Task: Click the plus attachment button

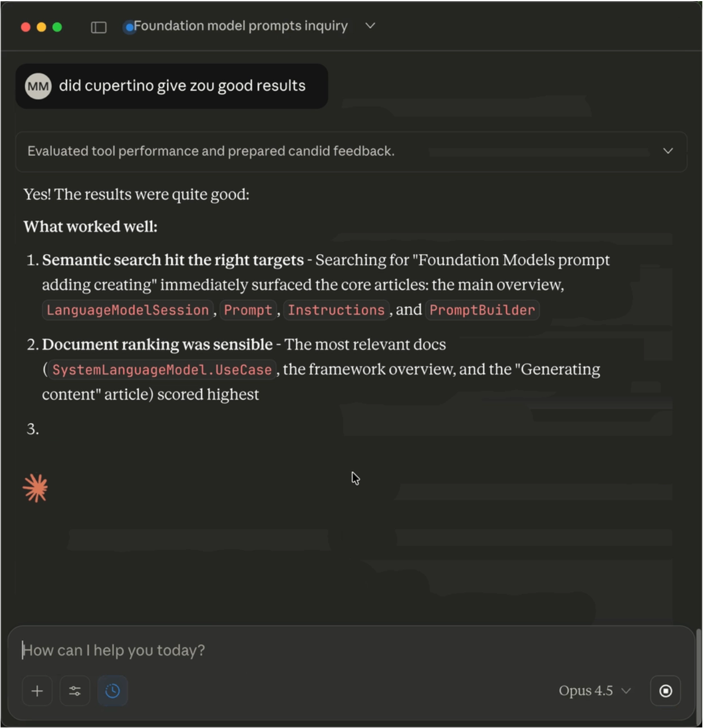Action: (37, 691)
